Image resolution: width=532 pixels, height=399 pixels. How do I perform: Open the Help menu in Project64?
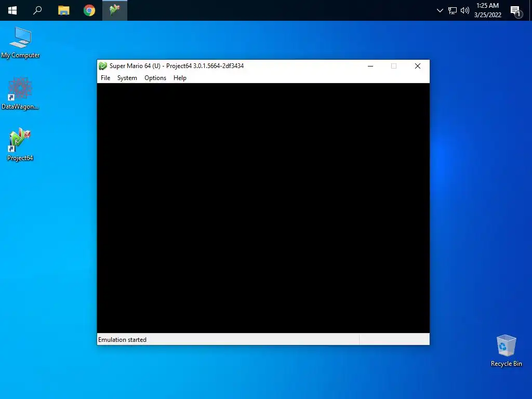pos(180,78)
